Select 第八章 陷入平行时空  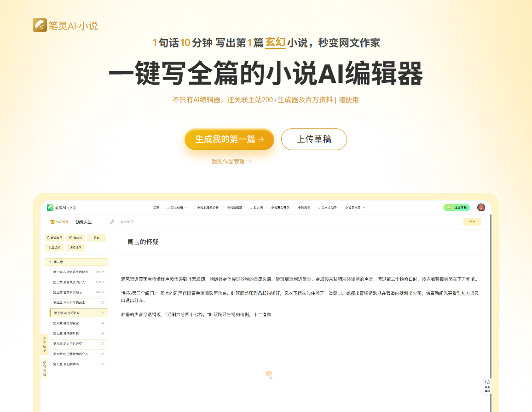(79, 344)
